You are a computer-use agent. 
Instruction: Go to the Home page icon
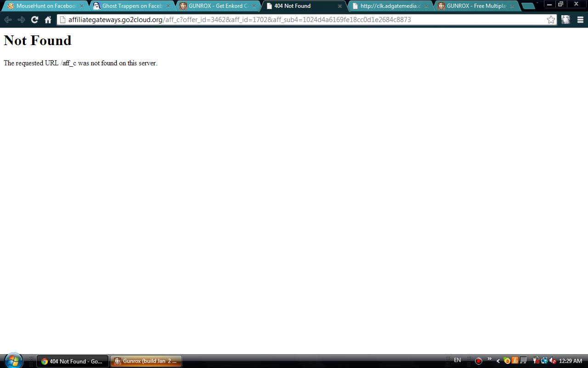pos(48,20)
